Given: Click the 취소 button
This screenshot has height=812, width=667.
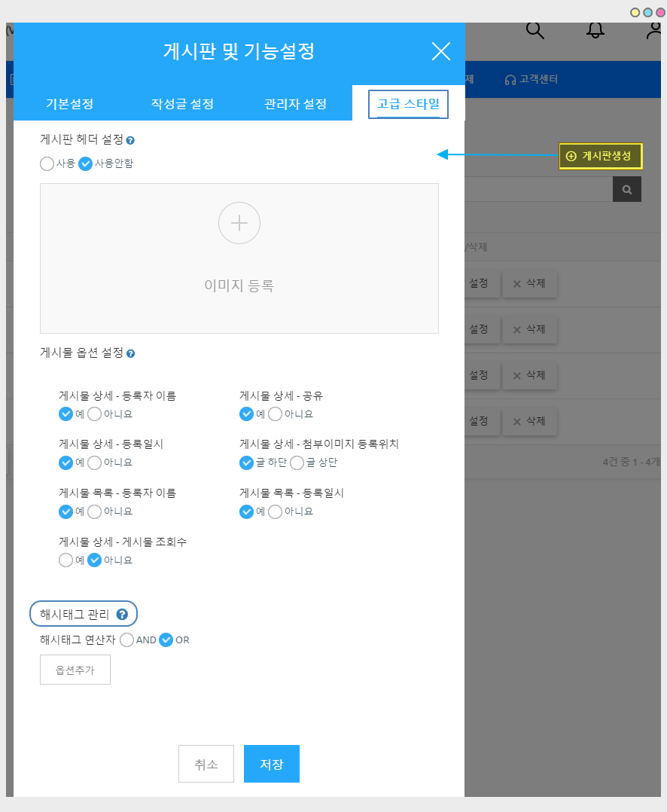Looking at the screenshot, I should 206,764.
